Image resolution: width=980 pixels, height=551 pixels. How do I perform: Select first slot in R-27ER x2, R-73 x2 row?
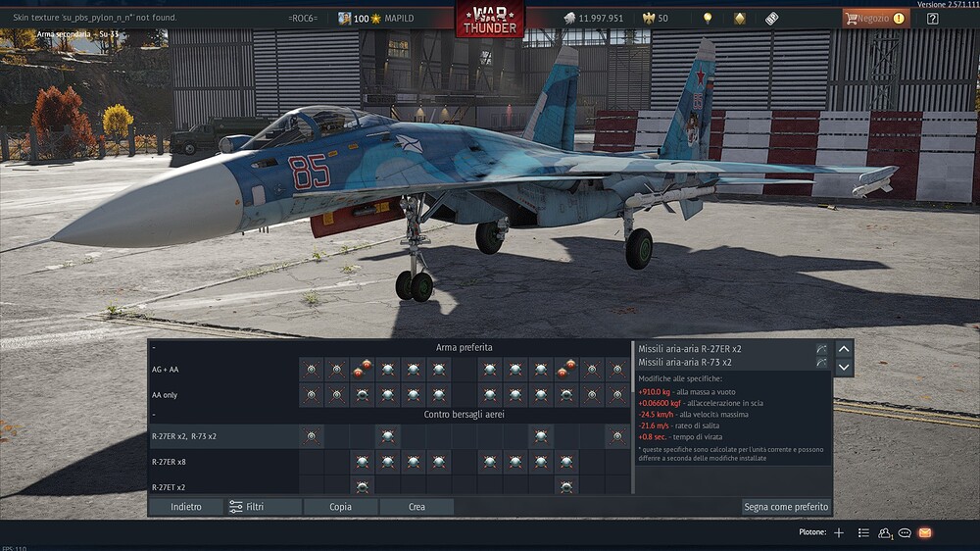[x=312, y=436]
